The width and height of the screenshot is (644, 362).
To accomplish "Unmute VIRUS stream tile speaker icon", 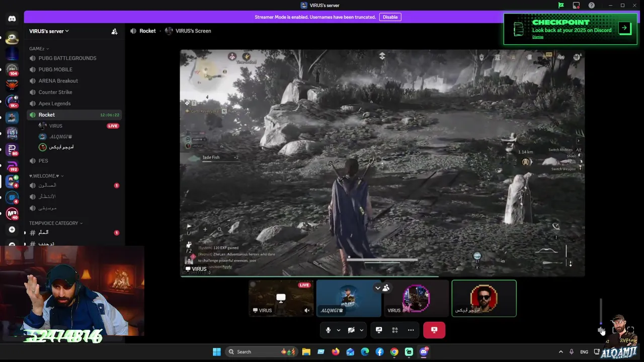I will [x=307, y=311].
